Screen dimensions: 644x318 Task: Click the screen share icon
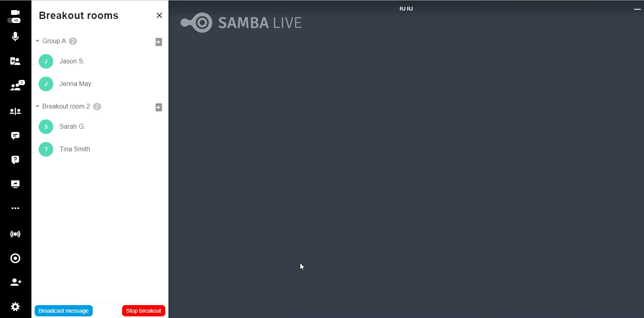[15, 184]
